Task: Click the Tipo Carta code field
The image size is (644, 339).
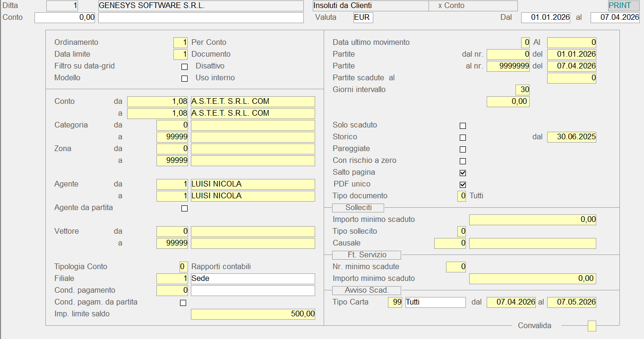Action: tap(395, 302)
